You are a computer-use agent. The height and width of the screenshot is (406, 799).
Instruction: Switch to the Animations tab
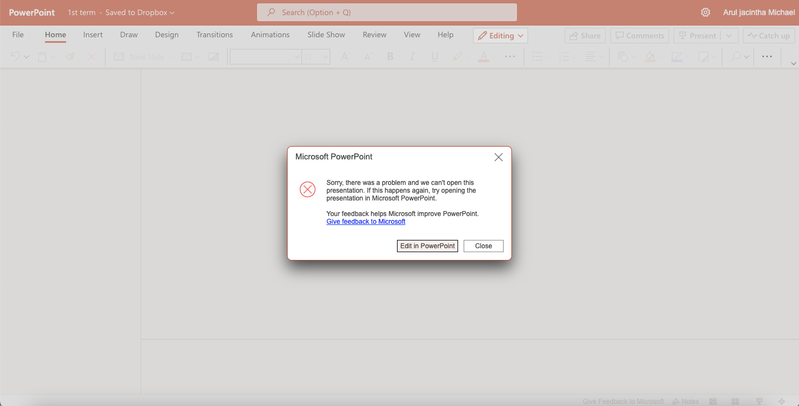pyautogui.click(x=270, y=35)
